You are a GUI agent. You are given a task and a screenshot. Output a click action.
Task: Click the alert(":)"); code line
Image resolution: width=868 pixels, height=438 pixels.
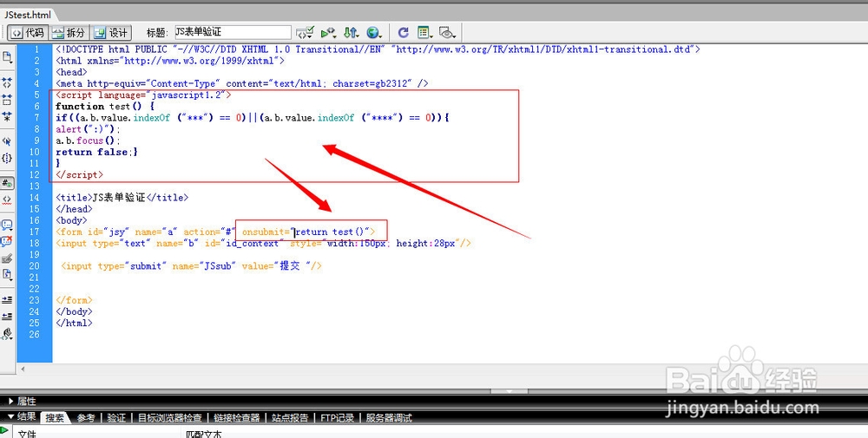88,129
